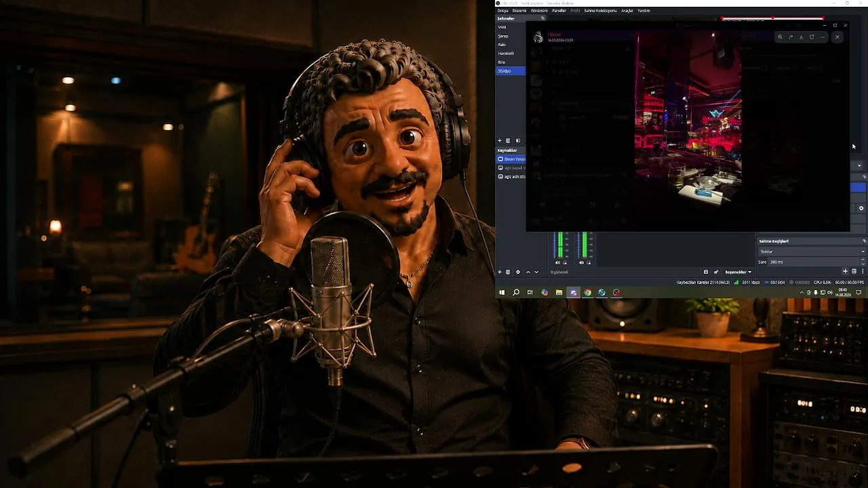Select the Stüdyo scene

tap(511, 71)
